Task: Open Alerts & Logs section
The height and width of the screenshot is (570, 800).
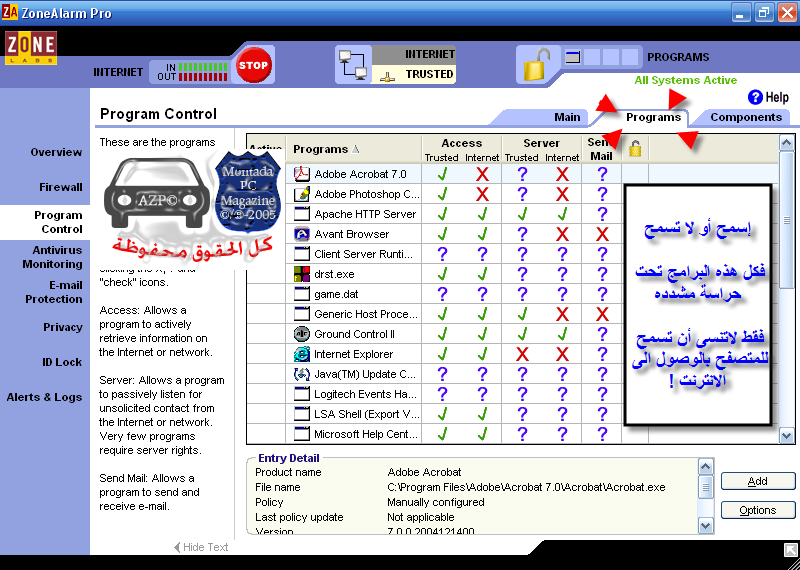Action: 45,397
